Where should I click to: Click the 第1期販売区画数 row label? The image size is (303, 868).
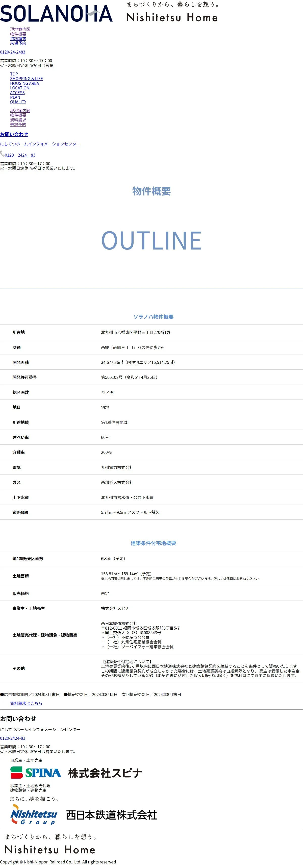tap(28, 559)
